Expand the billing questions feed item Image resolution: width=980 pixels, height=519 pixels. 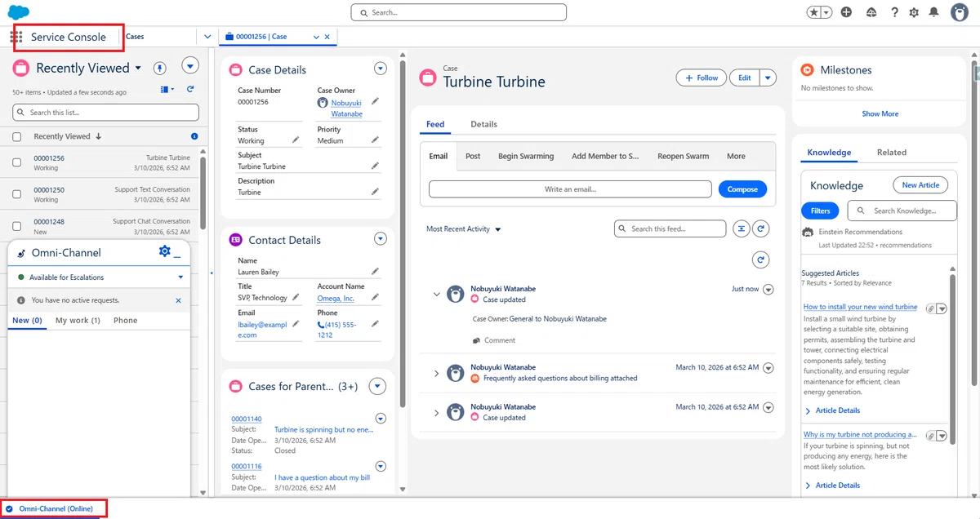click(x=436, y=374)
